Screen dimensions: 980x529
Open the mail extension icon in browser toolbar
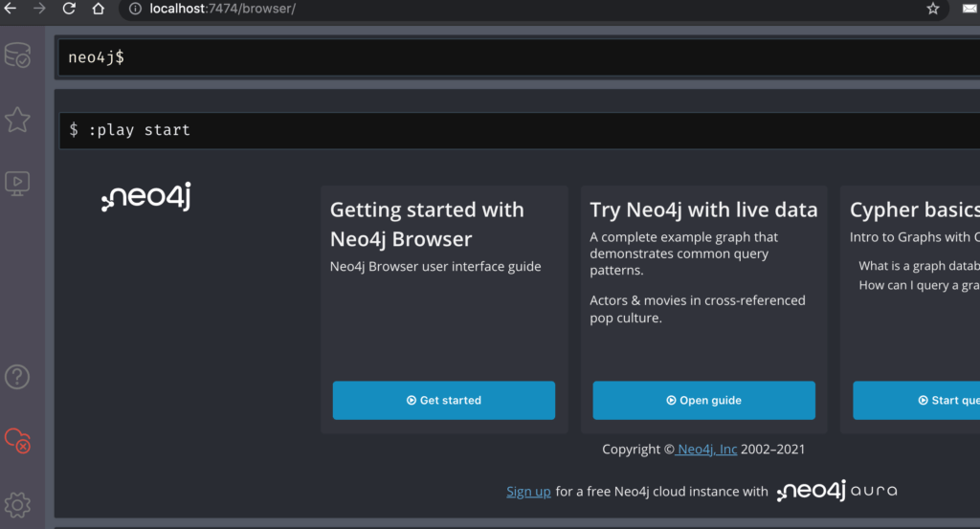pyautogui.click(x=970, y=9)
